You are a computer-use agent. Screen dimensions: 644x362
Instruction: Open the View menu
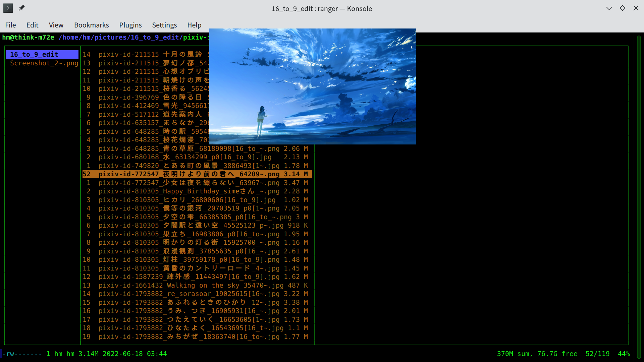click(56, 25)
